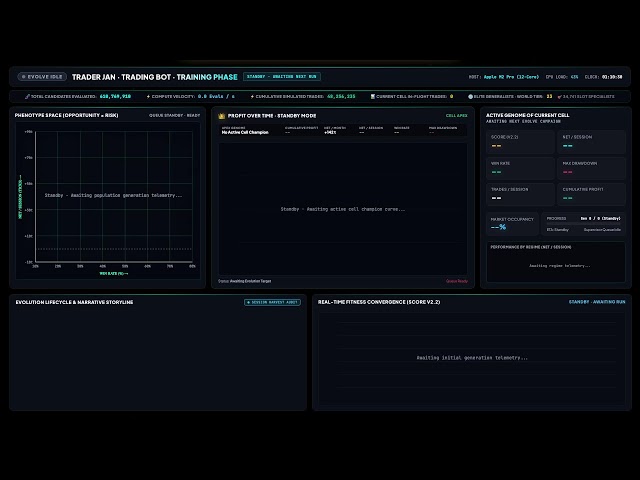Click the Progress bar in genome panel
Image resolution: width=640 pixels, height=480 pixels.
[x=583, y=224]
